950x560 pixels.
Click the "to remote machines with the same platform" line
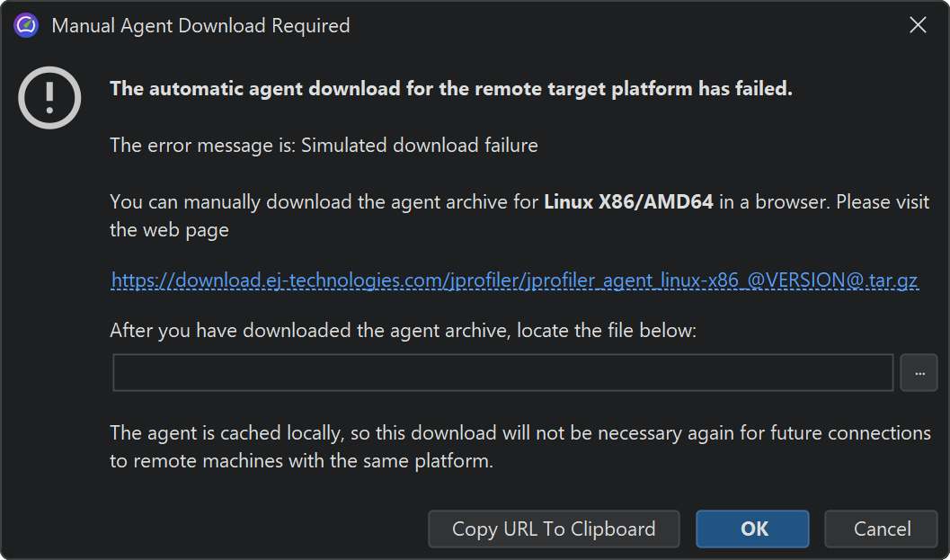(301, 462)
